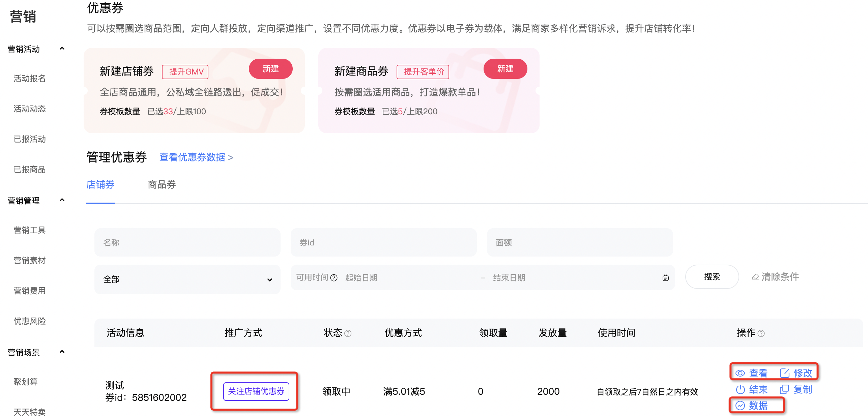Viewport: 868px width, 416px height.
Task: Click the help icon beside 状态 column header
Action: pos(348,333)
